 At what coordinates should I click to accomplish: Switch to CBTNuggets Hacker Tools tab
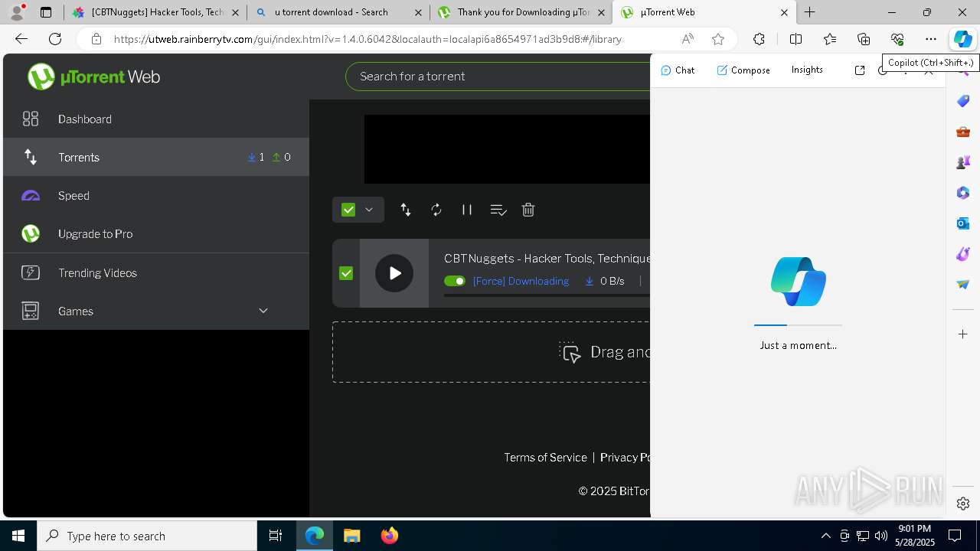pyautogui.click(x=155, y=12)
